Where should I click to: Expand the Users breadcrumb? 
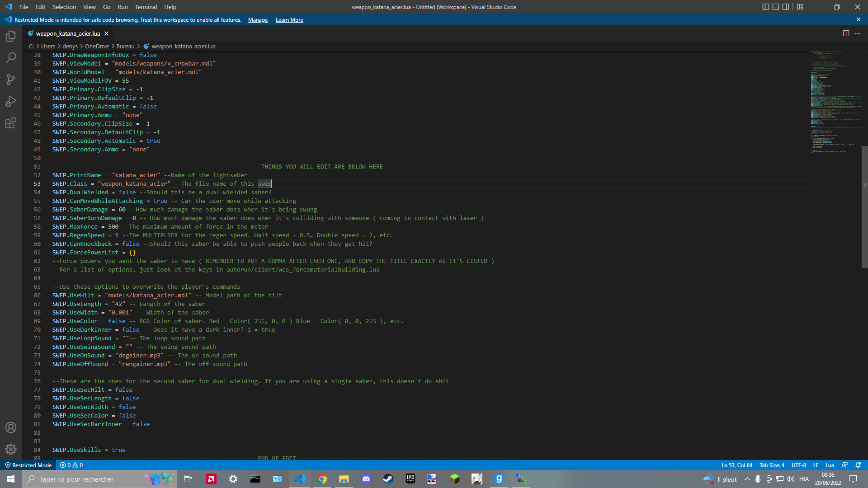pyautogui.click(x=48, y=46)
